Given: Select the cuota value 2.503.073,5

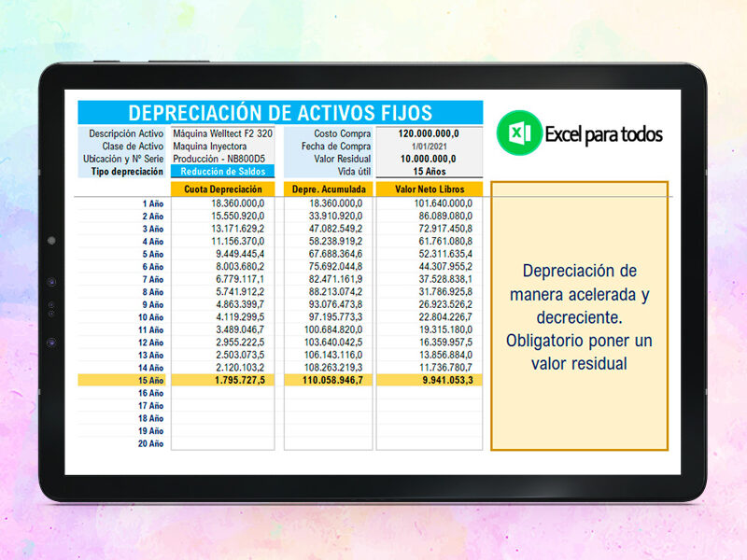Looking at the screenshot, I should point(240,356).
